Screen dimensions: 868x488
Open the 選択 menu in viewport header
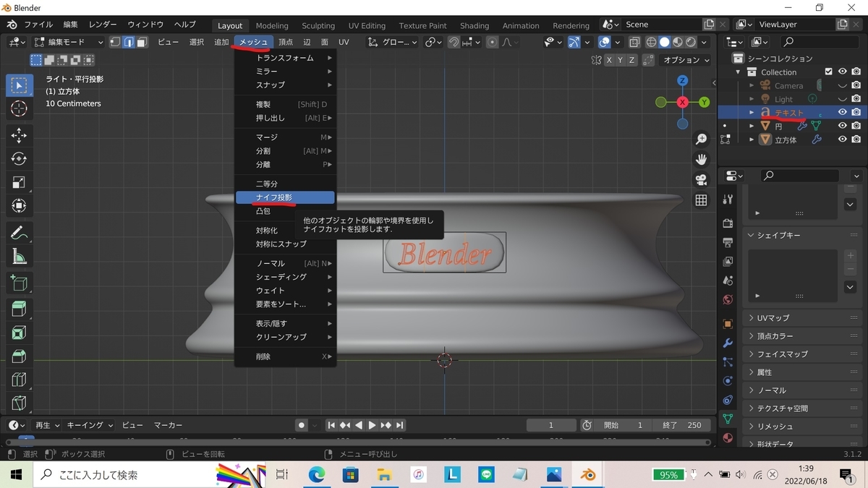pos(197,43)
